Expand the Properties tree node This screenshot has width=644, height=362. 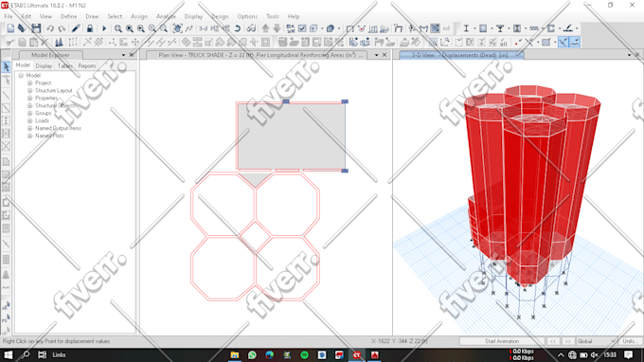click(x=29, y=99)
